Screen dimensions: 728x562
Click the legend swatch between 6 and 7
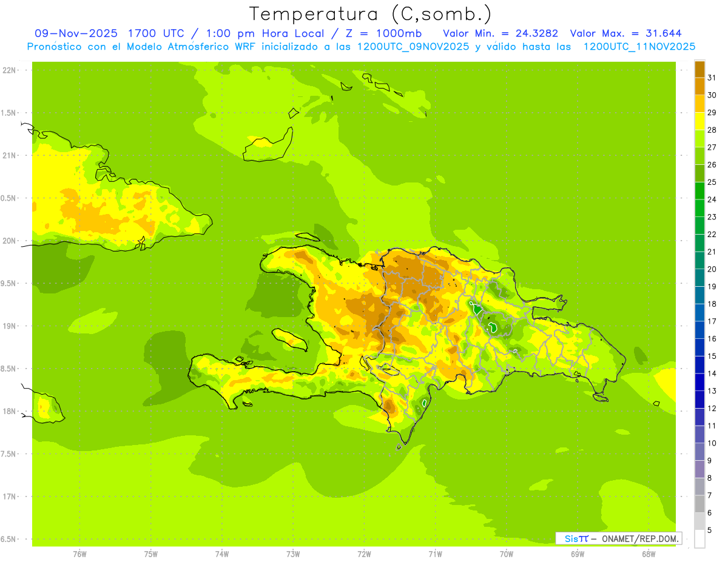click(699, 504)
